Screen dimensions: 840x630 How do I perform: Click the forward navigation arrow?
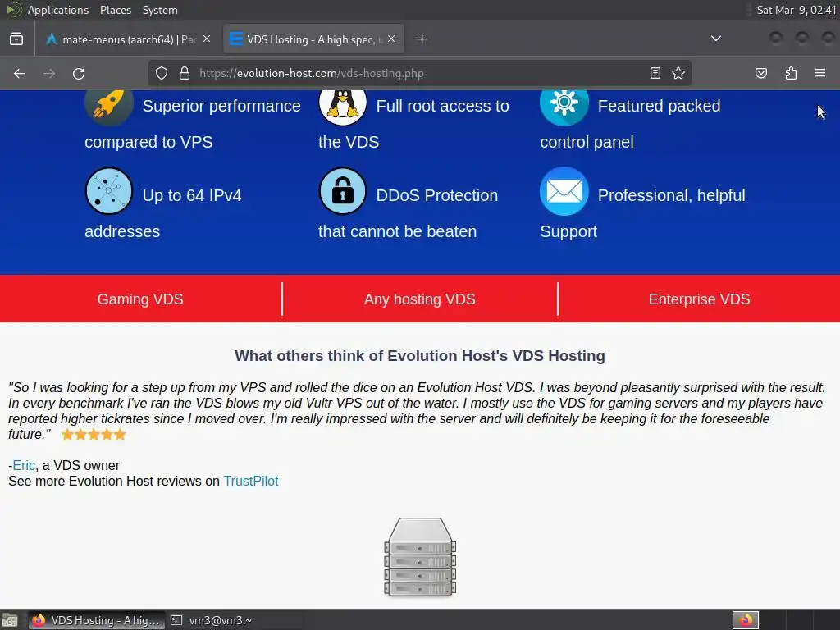coord(49,73)
